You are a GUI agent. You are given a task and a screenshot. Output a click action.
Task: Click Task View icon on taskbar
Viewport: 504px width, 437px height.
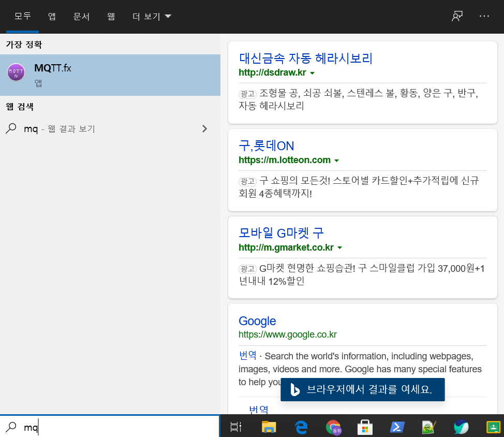pyautogui.click(x=236, y=427)
